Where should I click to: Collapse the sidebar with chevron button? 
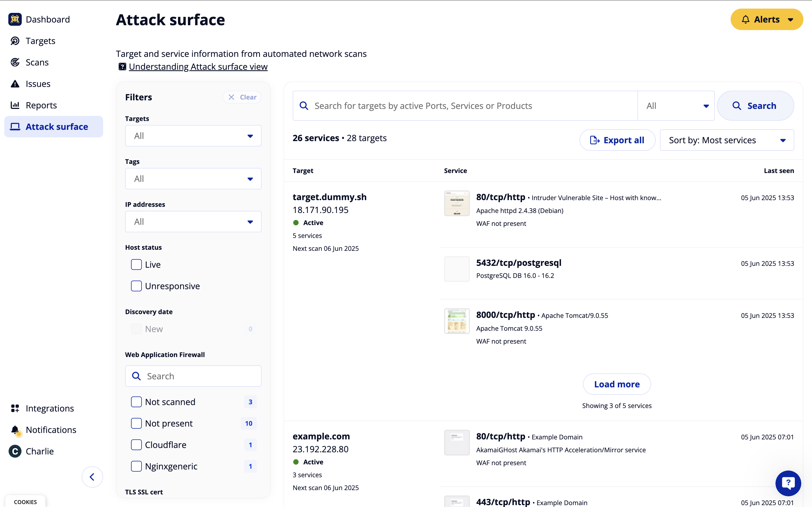92,477
